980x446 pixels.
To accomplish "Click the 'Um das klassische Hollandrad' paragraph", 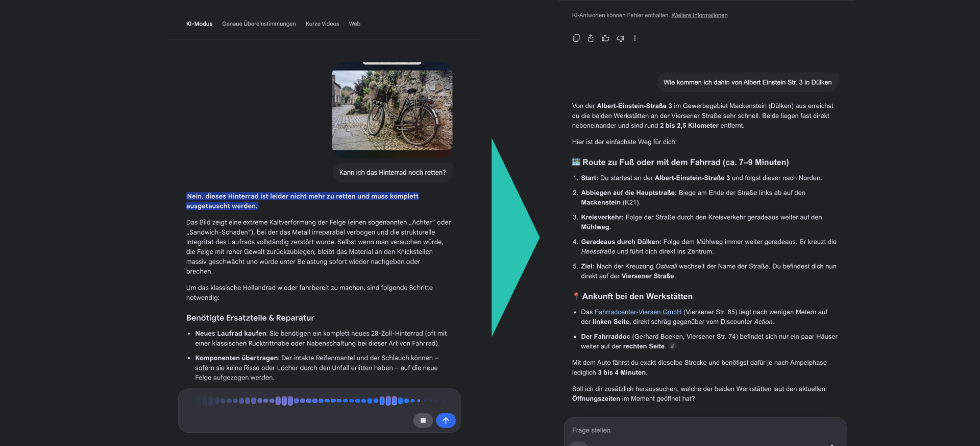I will point(309,293).
